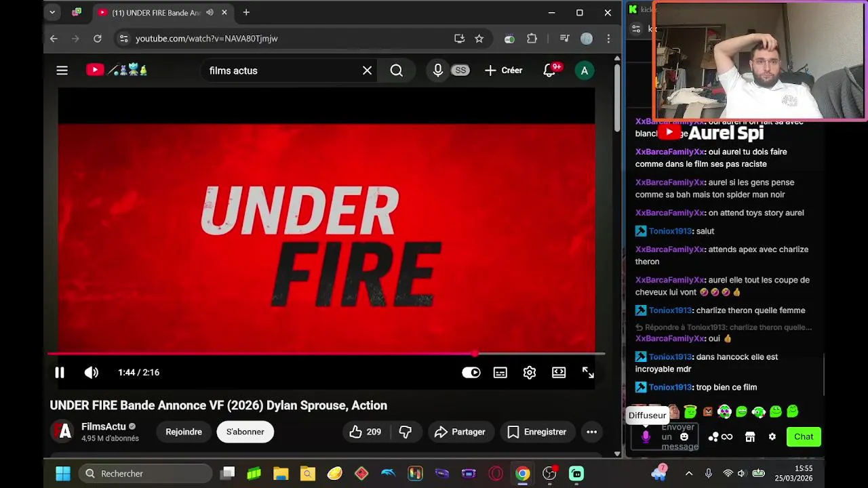Image resolution: width=868 pixels, height=488 pixels.
Task: Click the taskbar Rechercher search box
Action: tap(145, 473)
